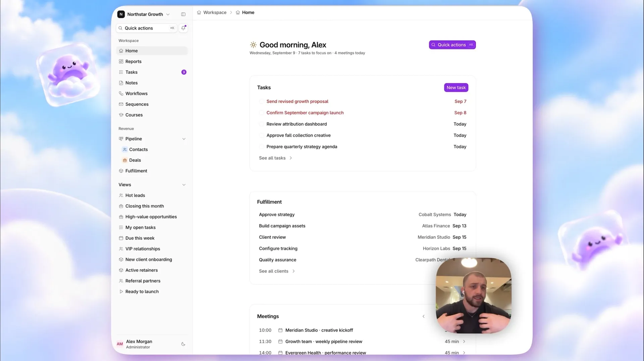Collapse the sidebar with the panel icon
The image size is (644, 361).
click(x=183, y=14)
